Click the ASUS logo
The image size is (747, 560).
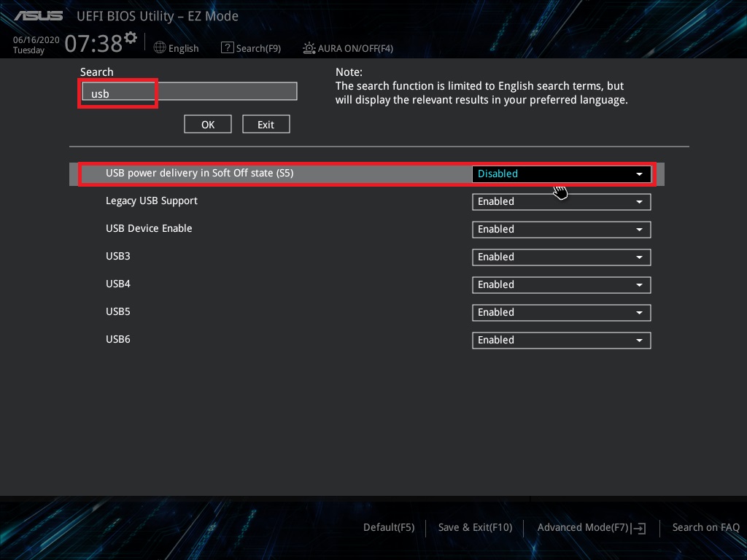(38, 16)
